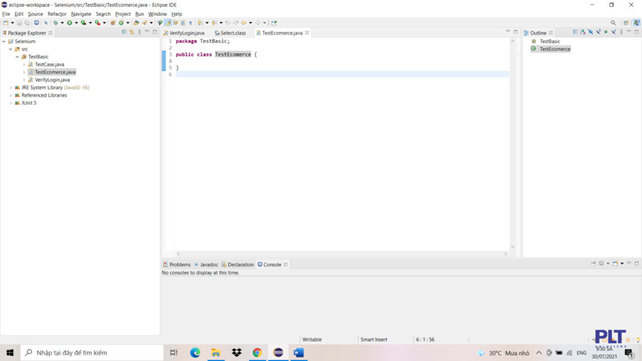The image size is (642, 361).
Task: Open the Run button dropdown arrow
Action: tap(76, 23)
